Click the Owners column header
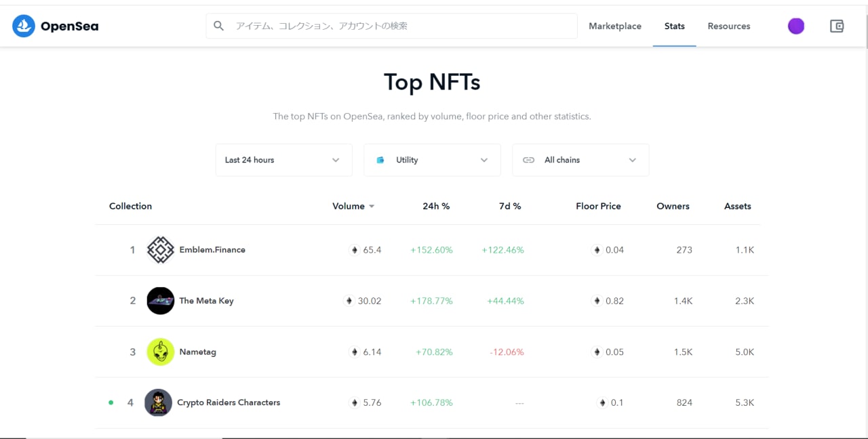868x439 pixels. click(673, 206)
